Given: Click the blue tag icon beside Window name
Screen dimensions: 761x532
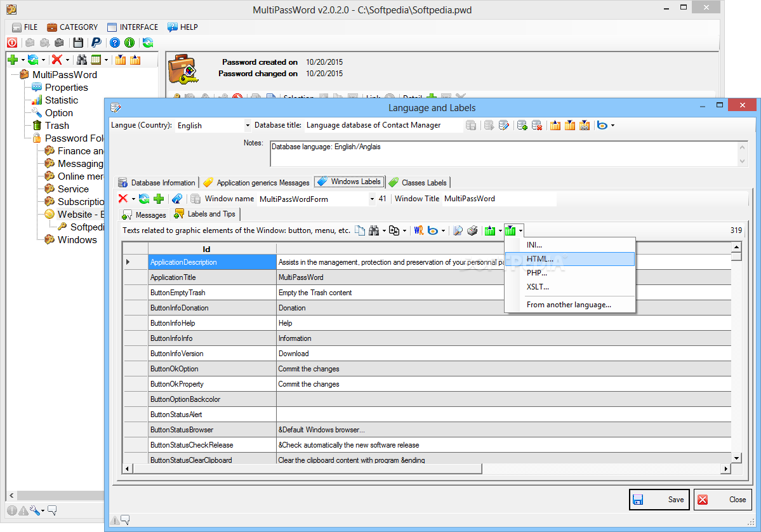Looking at the screenshot, I should click(177, 199).
